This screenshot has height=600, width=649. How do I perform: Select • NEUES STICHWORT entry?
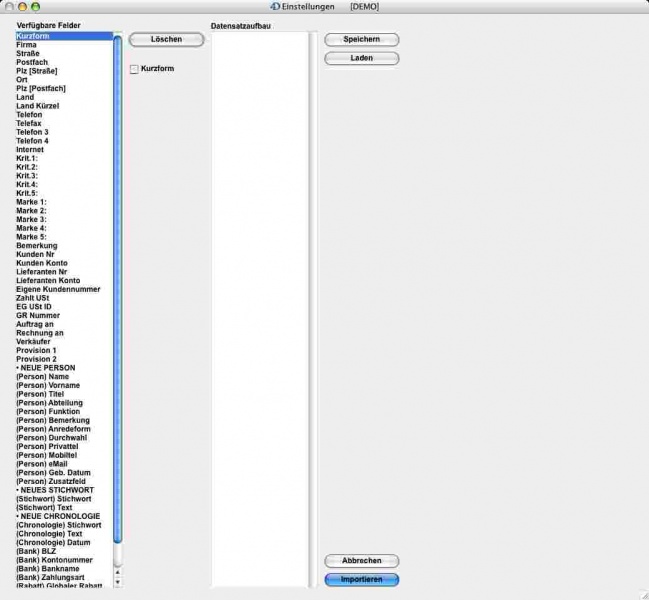(x=55, y=490)
